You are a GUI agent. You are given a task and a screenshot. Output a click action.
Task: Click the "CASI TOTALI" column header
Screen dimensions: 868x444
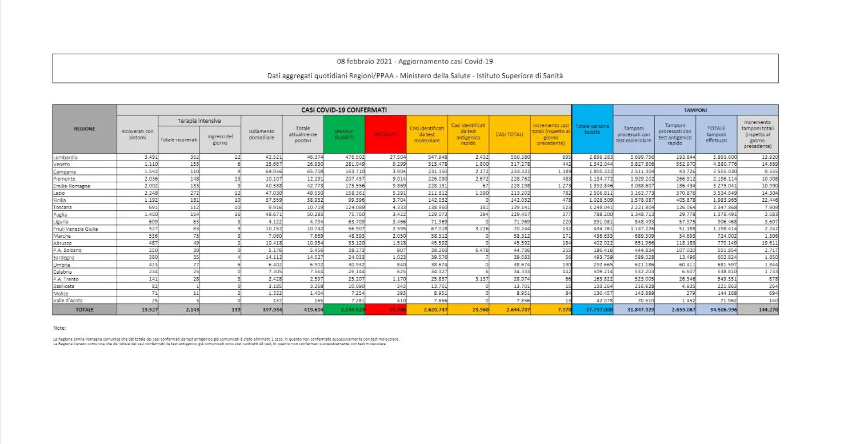509,134
